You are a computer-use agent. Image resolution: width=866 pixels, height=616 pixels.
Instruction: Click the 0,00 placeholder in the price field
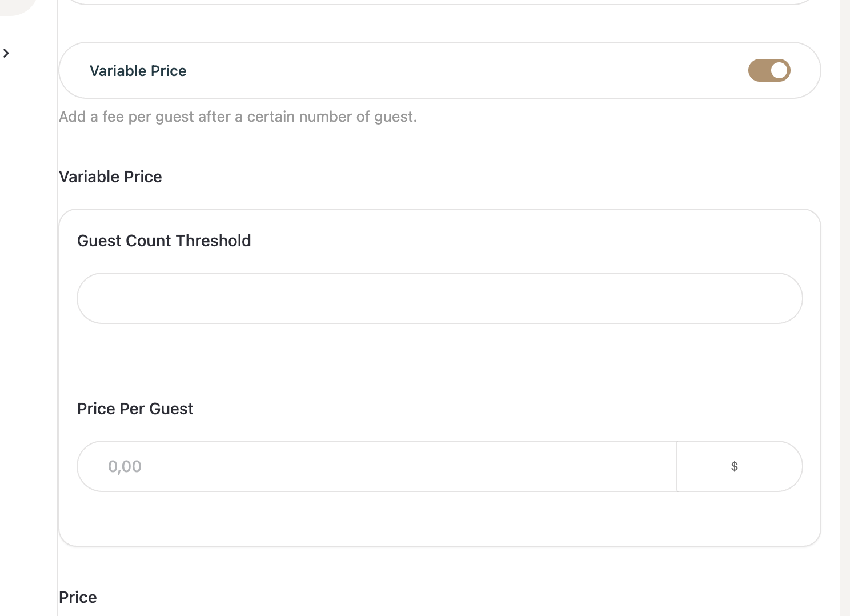pyautogui.click(x=125, y=466)
